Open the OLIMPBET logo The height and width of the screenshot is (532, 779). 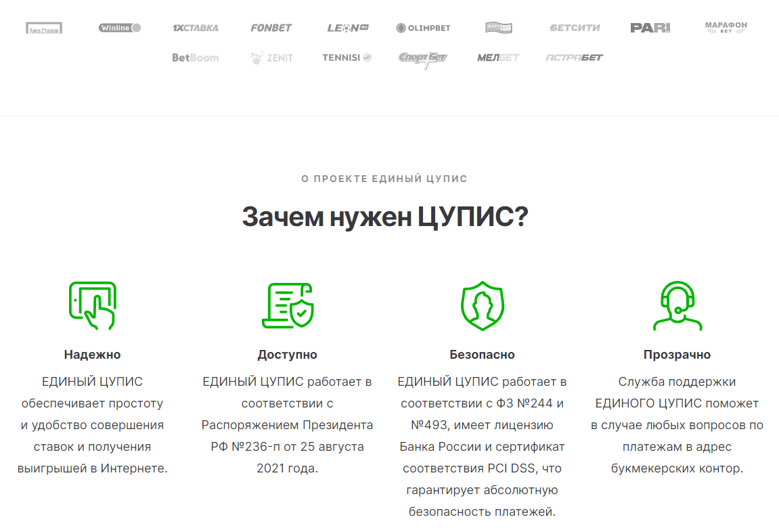tap(423, 28)
